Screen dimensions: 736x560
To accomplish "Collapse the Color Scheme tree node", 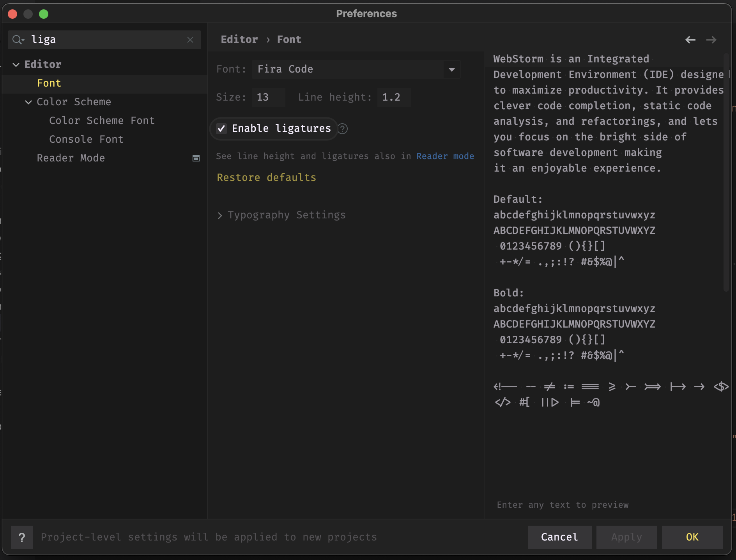I will (28, 102).
